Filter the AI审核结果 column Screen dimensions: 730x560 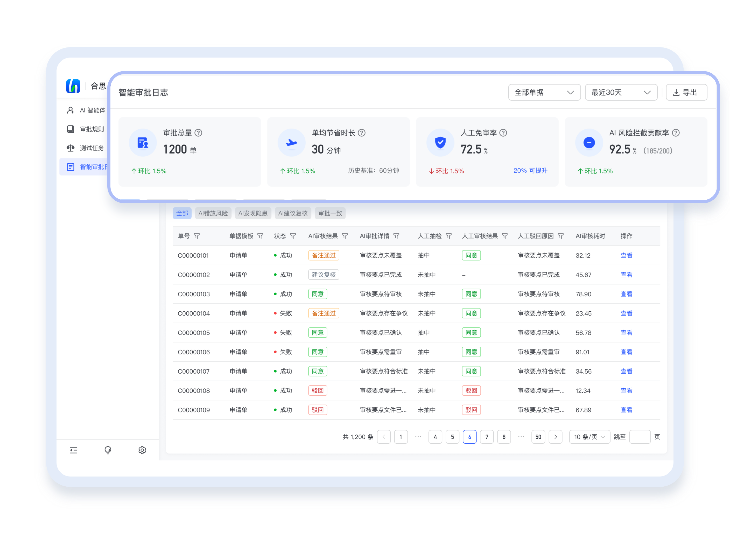345,236
